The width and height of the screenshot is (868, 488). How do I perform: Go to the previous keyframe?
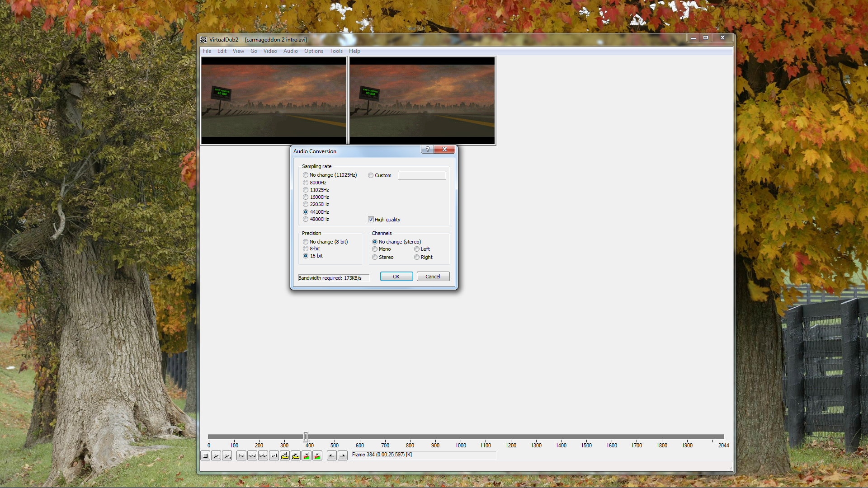[285, 455]
